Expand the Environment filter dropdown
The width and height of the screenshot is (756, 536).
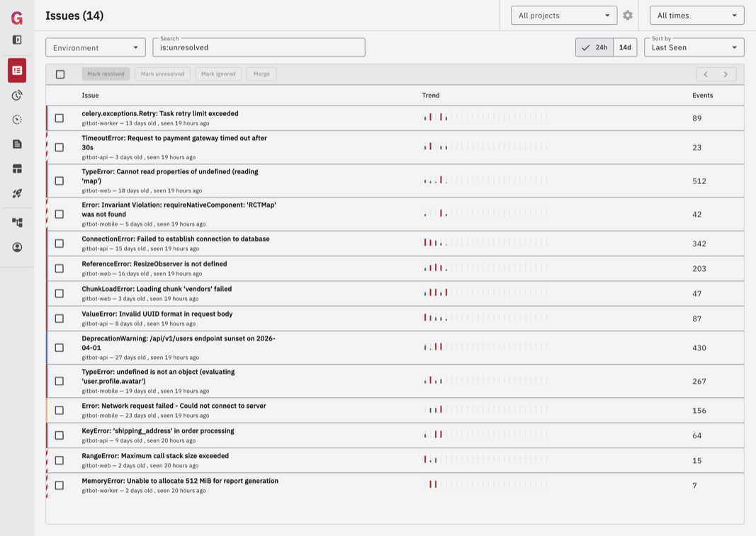[95, 47]
